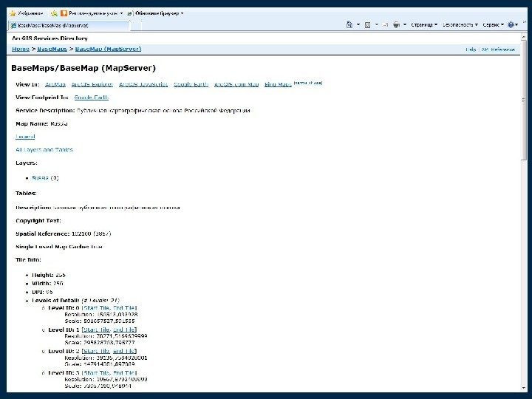
Task: Open the All Layers and Tables link
Action: coord(44,149)
